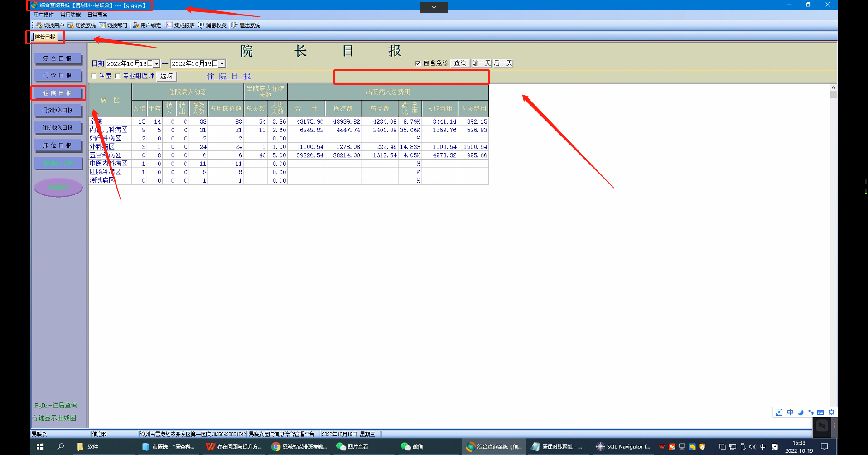Enable the 专业组医师 checkbox
Screen dimensions: 868x455
[117, 76]
